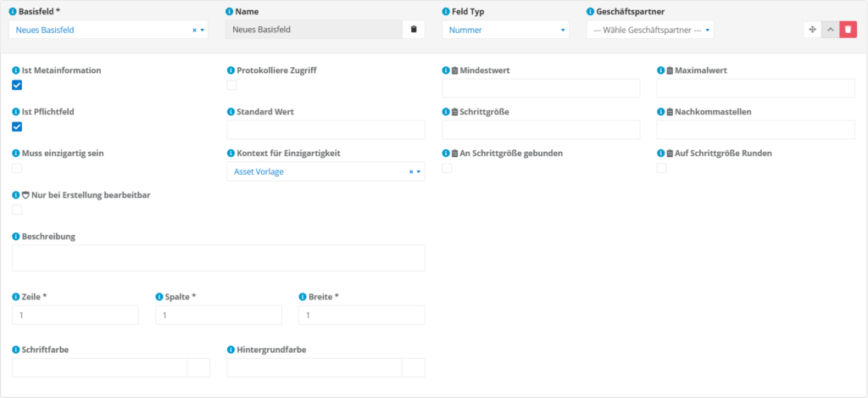This screenshot has width=868, height=398.
Task: Open the Geschäftspartner dropdown
Action: (x=649, y=30)
